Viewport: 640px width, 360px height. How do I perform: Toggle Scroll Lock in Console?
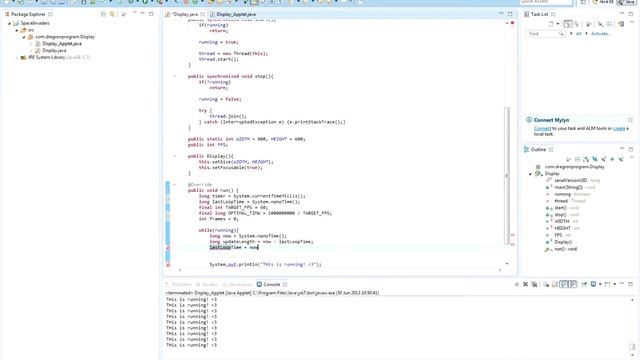click(x=555, y=284)
